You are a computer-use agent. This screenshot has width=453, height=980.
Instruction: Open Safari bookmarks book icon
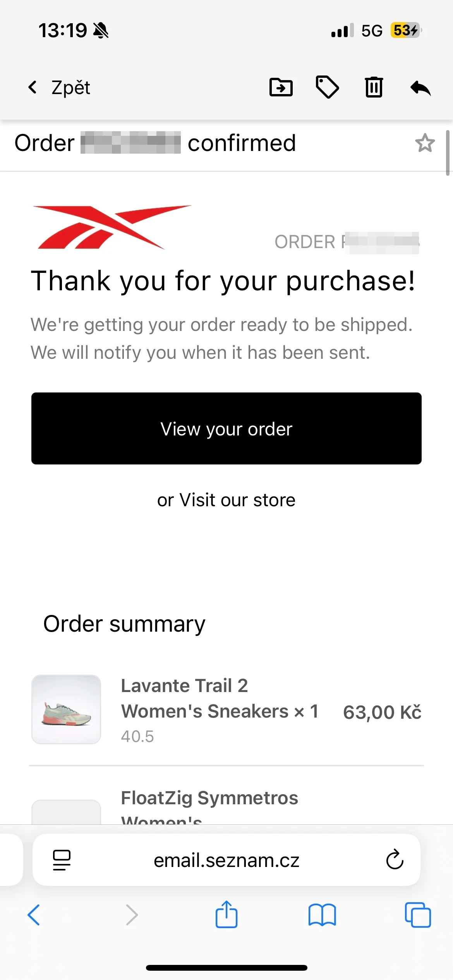tap(322, 915)
